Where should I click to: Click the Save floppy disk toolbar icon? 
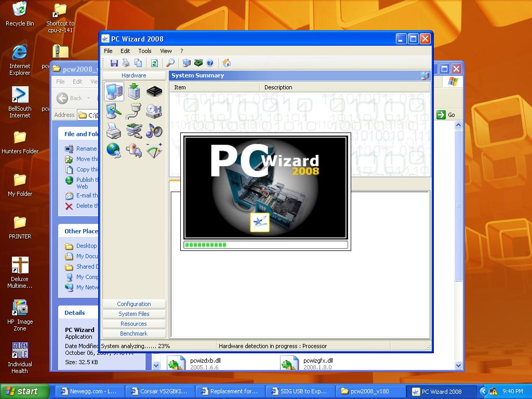[114, 63]
